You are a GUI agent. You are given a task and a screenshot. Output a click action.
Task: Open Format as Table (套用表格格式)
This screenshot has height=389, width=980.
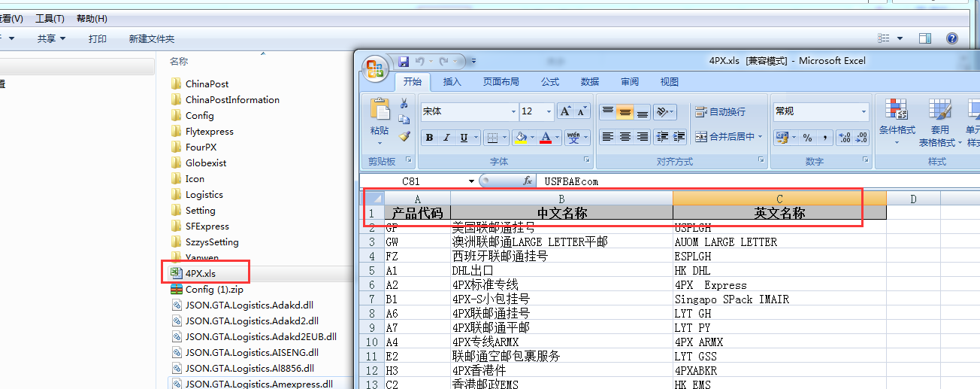click(939, 122)
